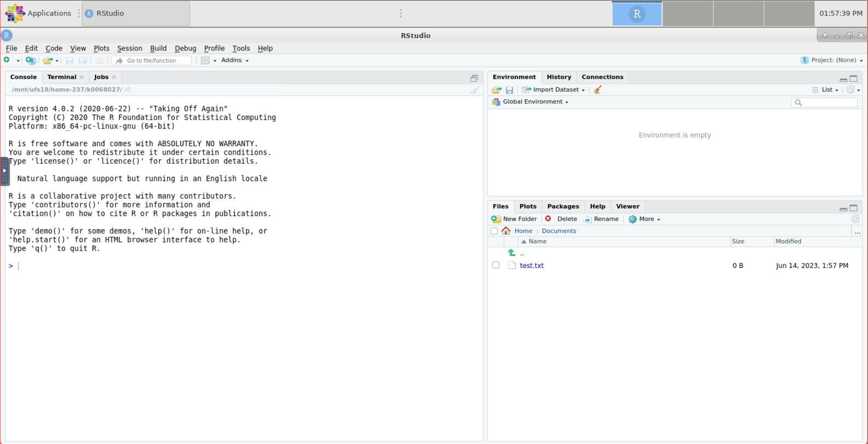The image size is (868, 444).
Task: Open the New File dropdown arrow
Action: pos(18,61)
